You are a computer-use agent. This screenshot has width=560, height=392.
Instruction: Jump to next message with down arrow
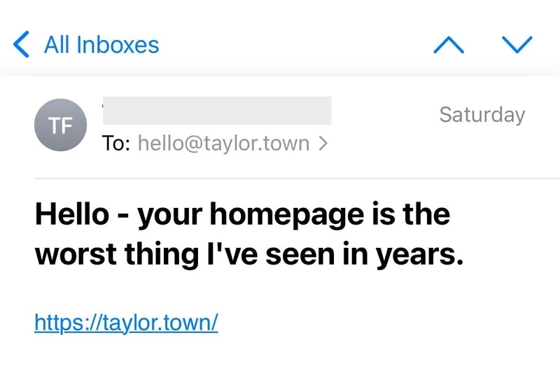[517, 45]
